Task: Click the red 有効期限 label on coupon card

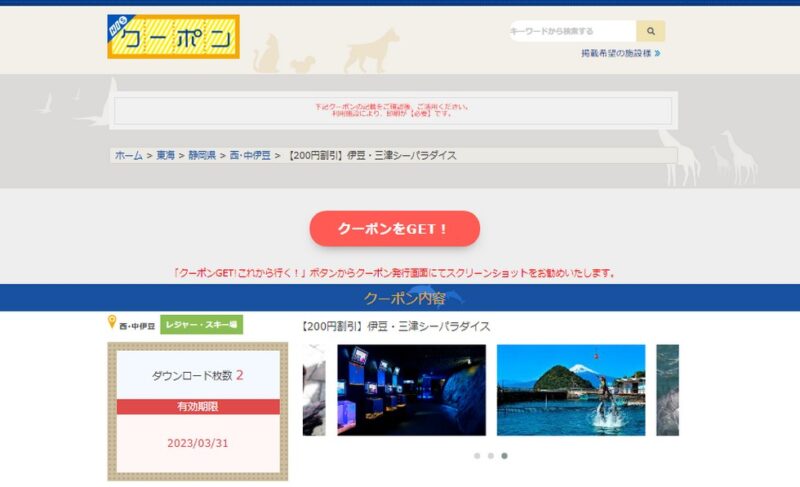Action: [x=198, y=407]
